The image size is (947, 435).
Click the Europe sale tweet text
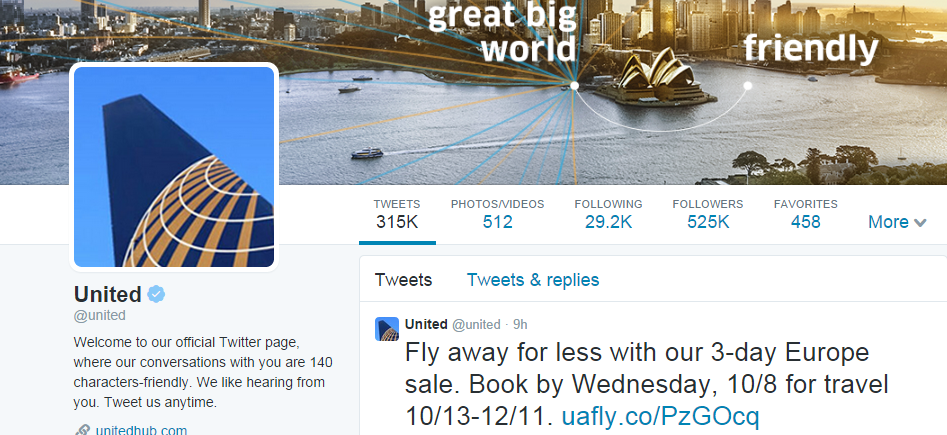click(647, 384)
